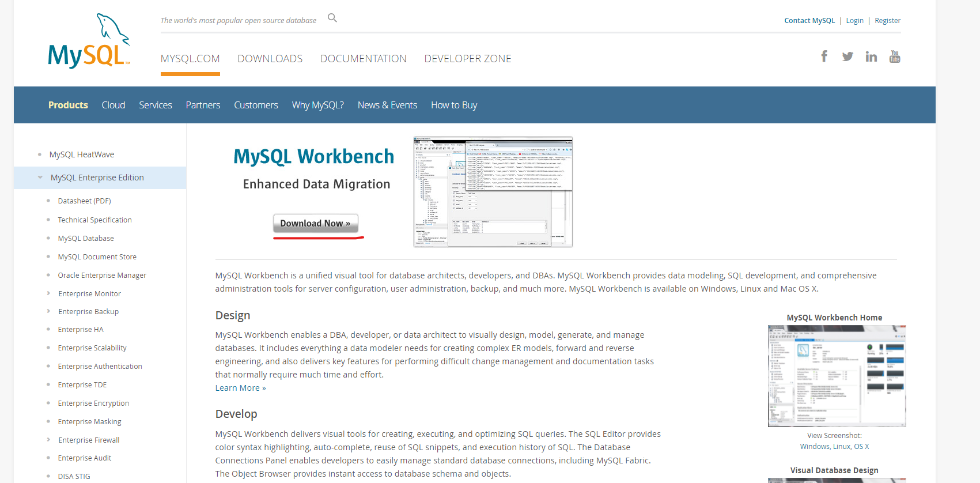980x483 pixels.
Task: Open Oracle Enterprise Manager sidebar link
Action: [103, 276]
